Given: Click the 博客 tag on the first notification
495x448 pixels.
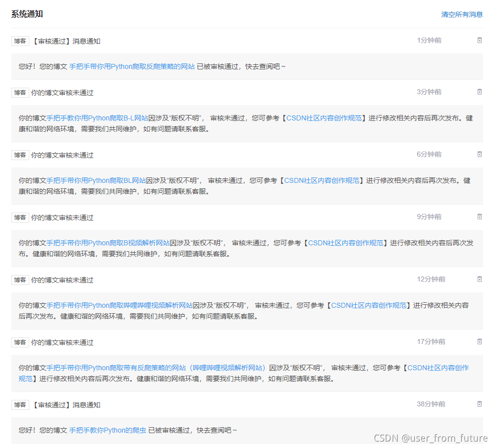Looking at the screenshot, I should tap(20, 41).
